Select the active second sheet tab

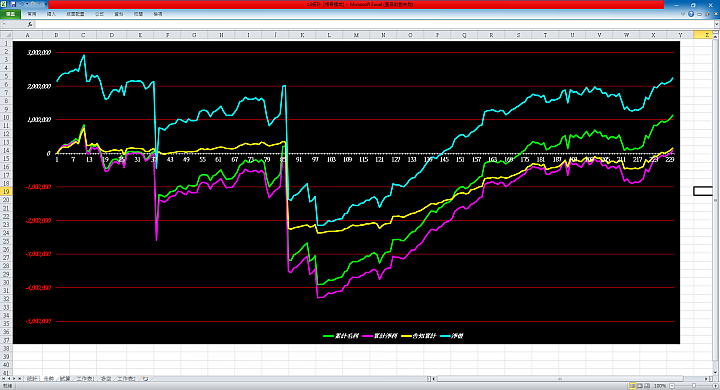(49, 379)
